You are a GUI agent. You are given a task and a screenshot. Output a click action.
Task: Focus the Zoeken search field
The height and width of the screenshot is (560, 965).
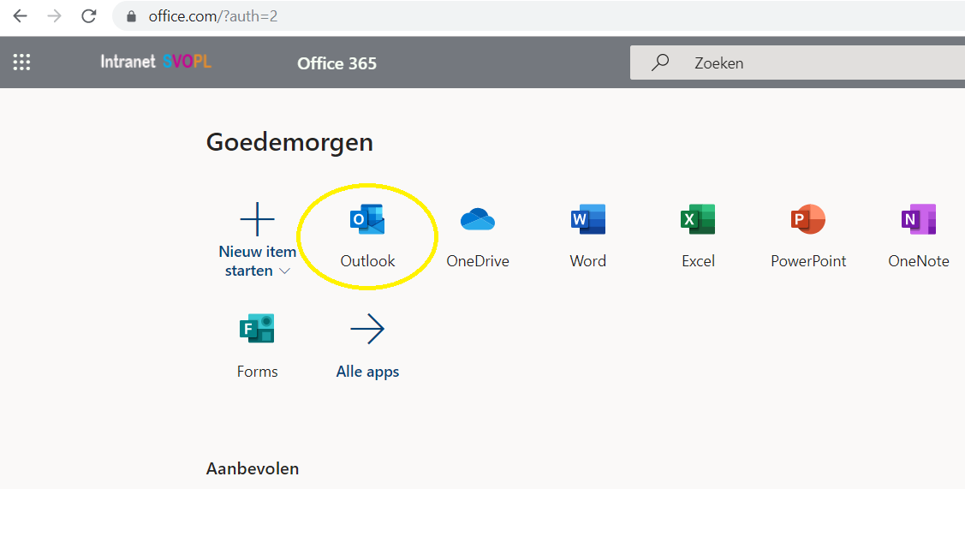(x=798, y=63)
